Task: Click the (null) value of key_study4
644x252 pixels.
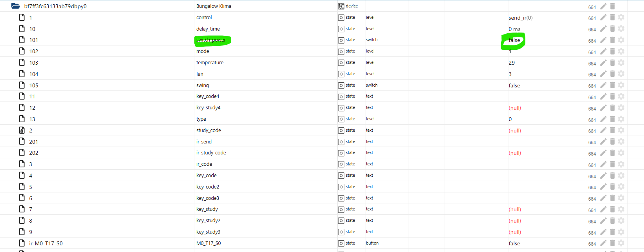Action: (515, 108)
